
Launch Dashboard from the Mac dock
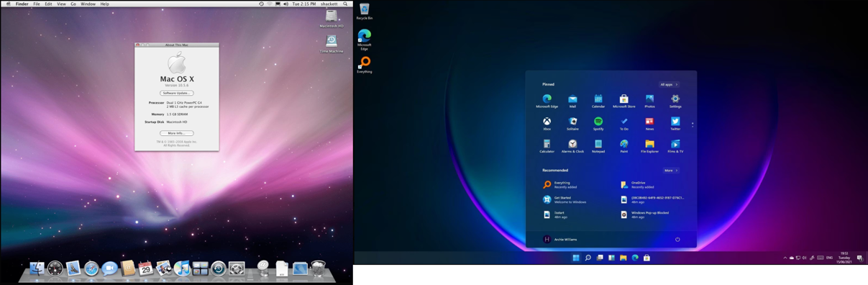[x=55, y=269]
